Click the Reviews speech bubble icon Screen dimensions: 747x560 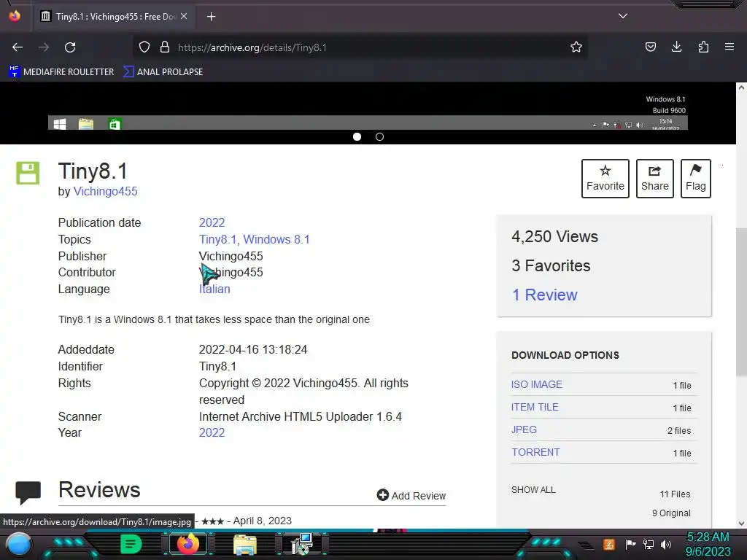[x=28, y=492]
